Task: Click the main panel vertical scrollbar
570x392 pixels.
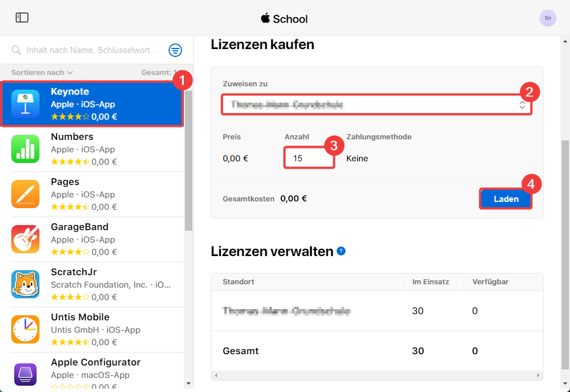Action: coord(565,254)
